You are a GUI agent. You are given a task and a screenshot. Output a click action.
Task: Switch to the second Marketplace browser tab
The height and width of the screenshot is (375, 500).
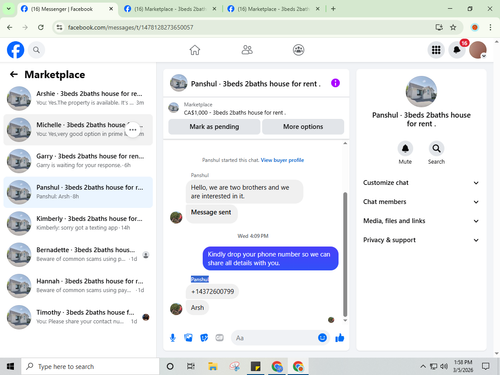[x=170, y=9]
